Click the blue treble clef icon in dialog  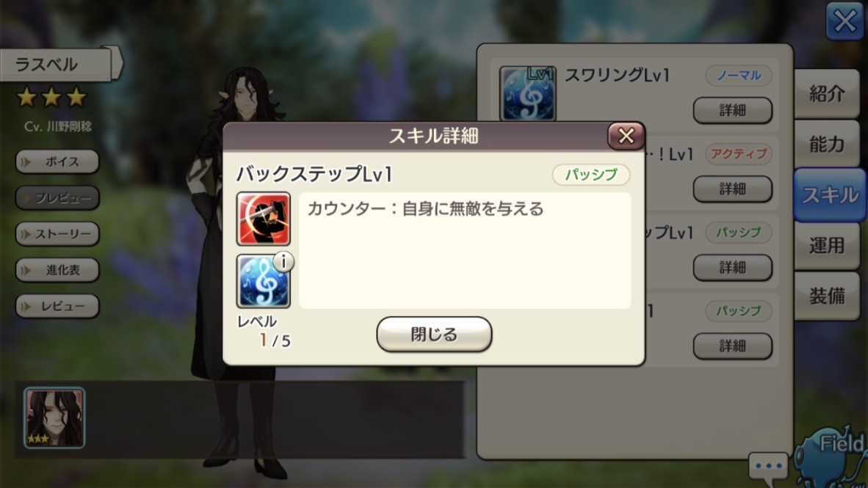click(264, 282)
